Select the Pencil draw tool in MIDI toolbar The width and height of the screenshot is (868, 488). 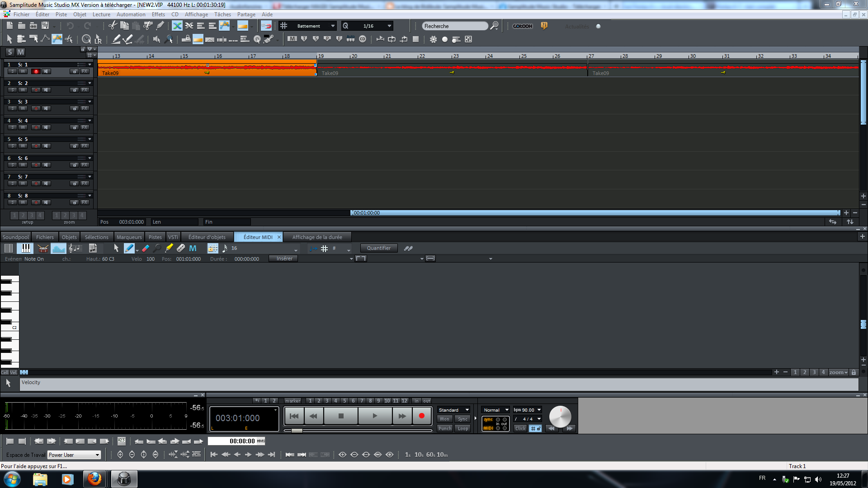(130, 248)
